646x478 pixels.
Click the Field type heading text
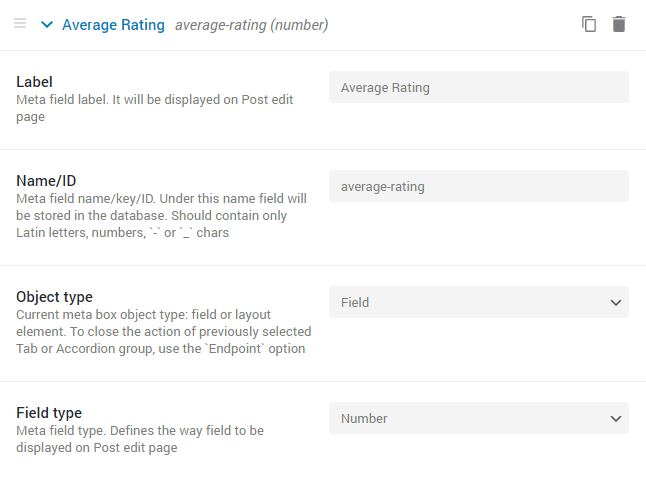pos(49,412)
